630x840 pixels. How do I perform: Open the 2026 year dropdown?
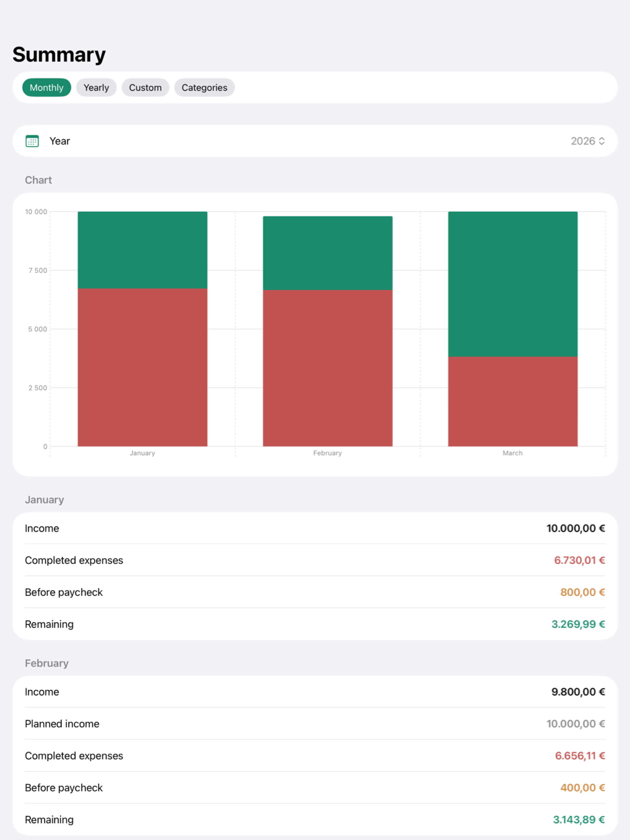tap(588, 141)
